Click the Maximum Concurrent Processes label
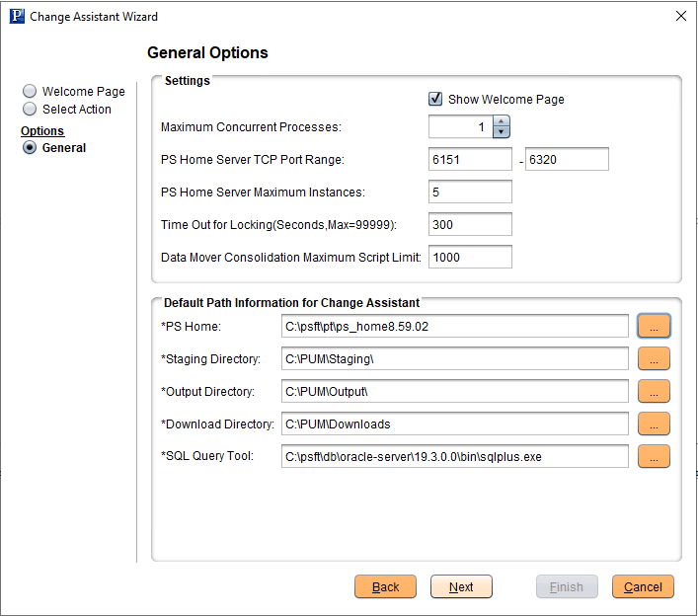The width and height of the screenshot is (698, 616). [251, 126]
